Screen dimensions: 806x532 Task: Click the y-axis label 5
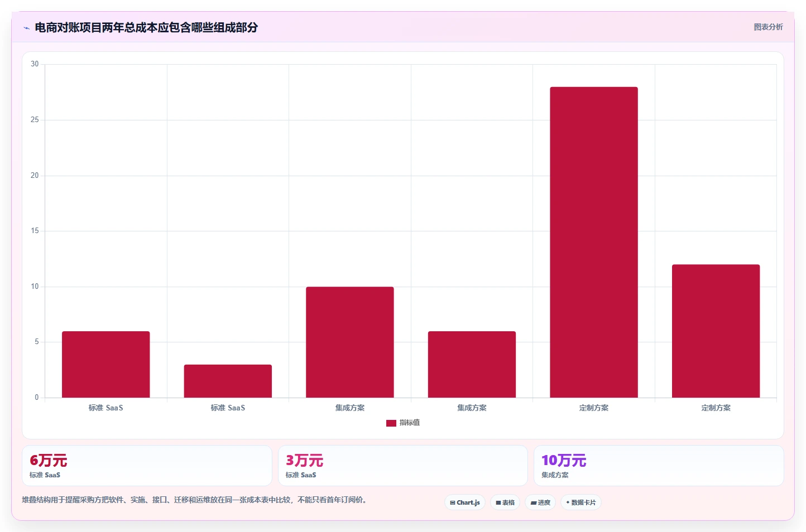coord(37,342)
